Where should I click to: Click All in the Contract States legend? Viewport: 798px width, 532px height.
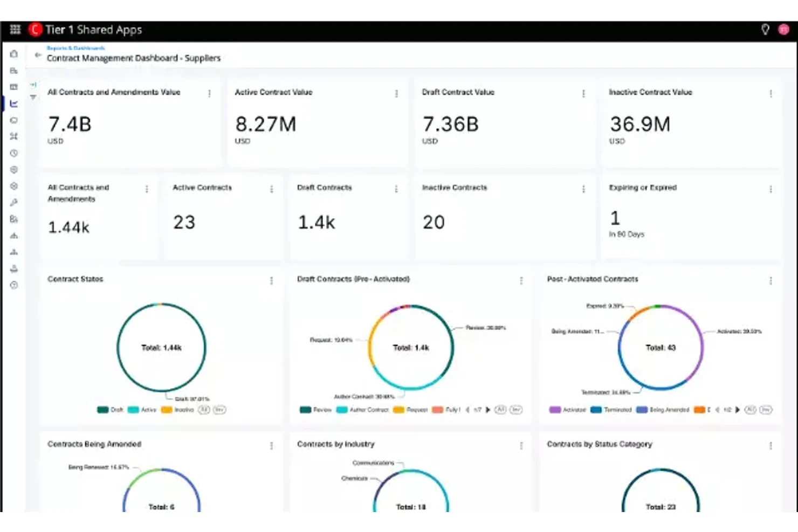click(204, 410)
